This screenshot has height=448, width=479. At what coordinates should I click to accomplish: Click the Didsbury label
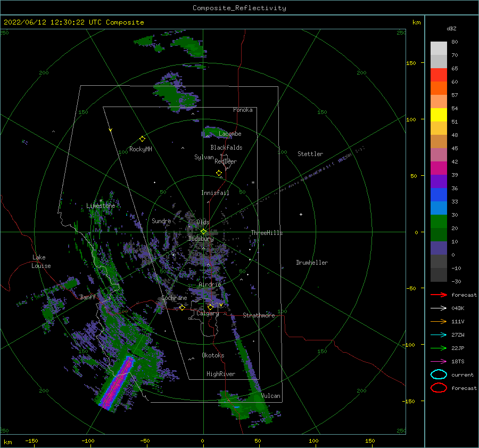pos(201,239)
